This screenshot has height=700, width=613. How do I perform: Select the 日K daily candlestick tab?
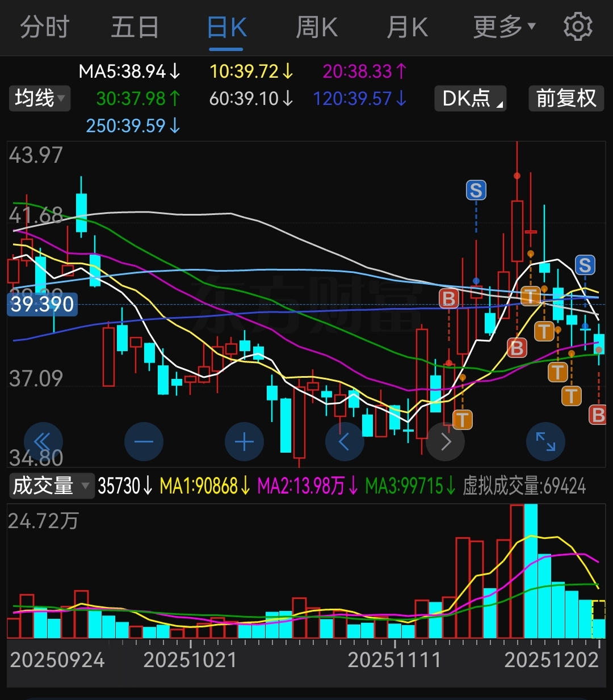pyautogui.click(x=227, y=27)
